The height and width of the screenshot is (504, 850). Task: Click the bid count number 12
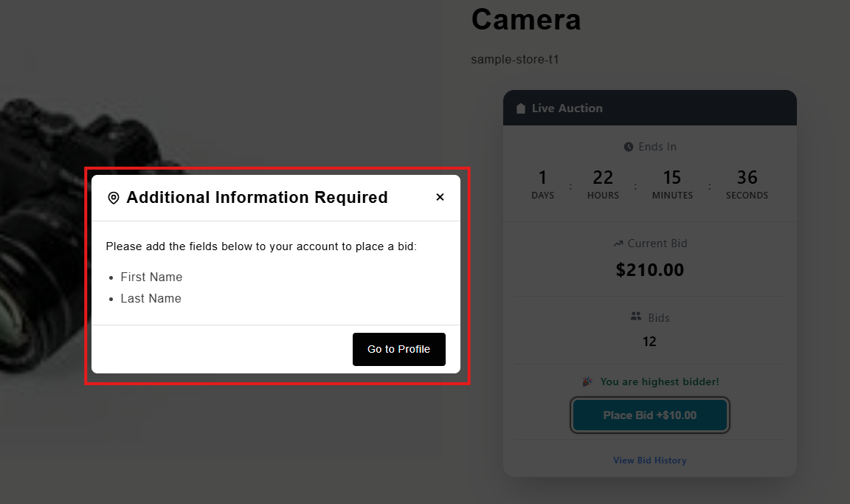click(x=649, y=342)
